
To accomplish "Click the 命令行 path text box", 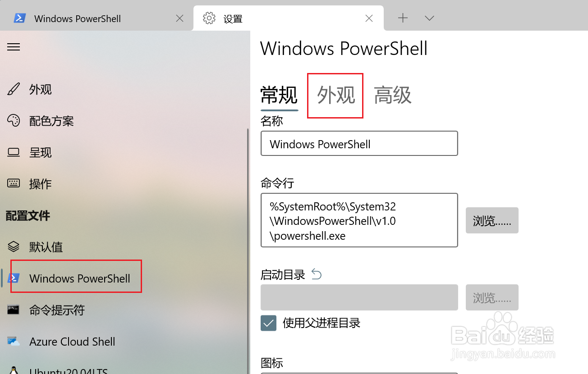I will click(x=359, y=220).
